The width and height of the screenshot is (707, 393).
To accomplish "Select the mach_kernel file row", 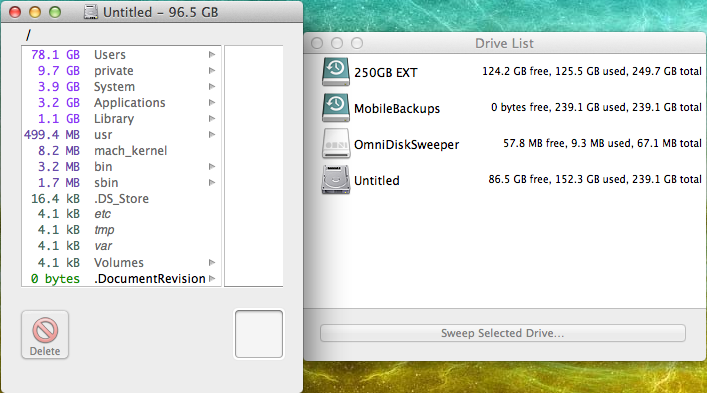I will 121,151.
